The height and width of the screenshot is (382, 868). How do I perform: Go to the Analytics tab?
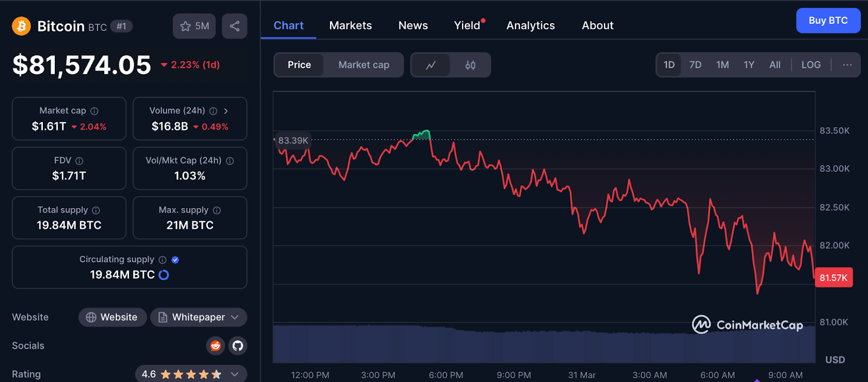coord(530,25)
